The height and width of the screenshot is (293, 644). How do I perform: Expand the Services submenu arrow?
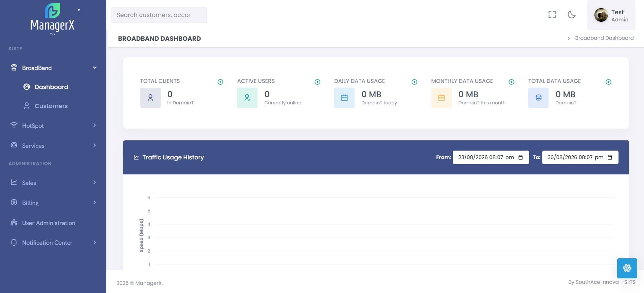tap(95, 145)
